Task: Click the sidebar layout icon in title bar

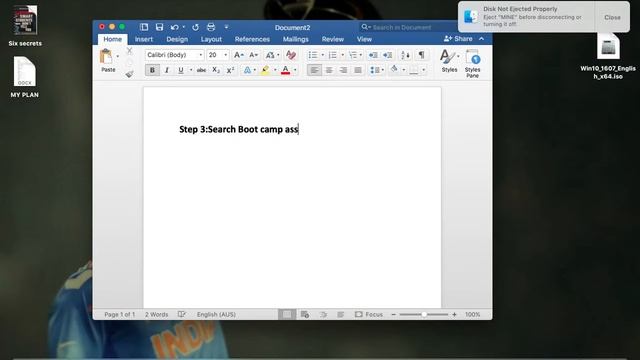Action: (144, 27)
